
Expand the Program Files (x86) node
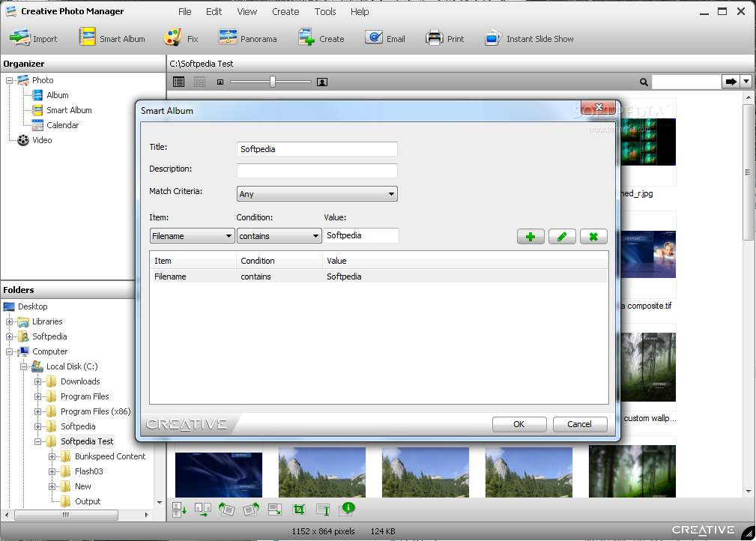pyautogui.click(x=37, y=412)
